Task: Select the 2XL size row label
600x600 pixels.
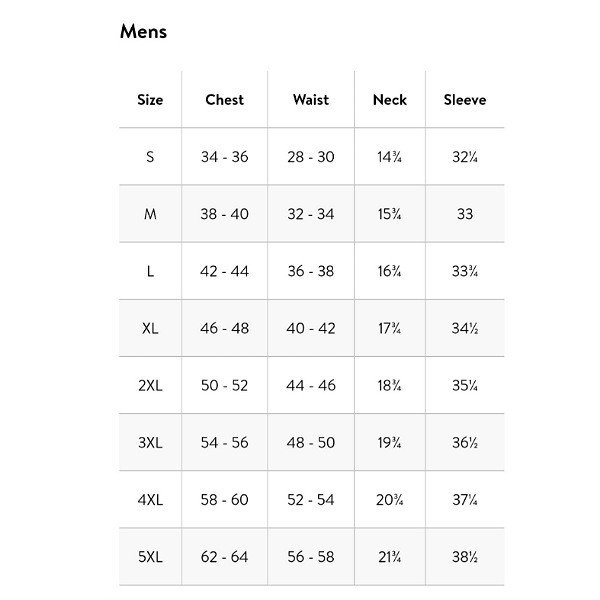Action: [x=150, y=385]
